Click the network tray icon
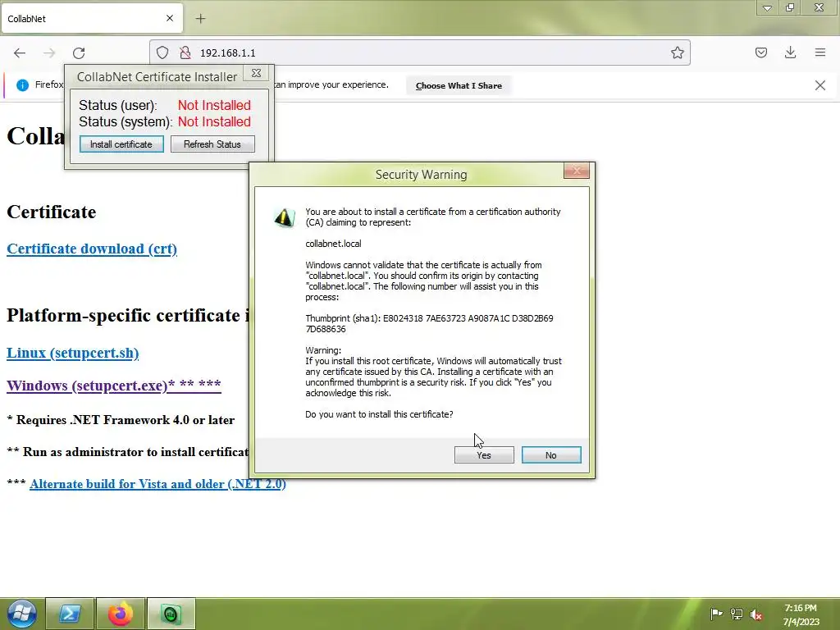840x630 pixels. [737, 614]
